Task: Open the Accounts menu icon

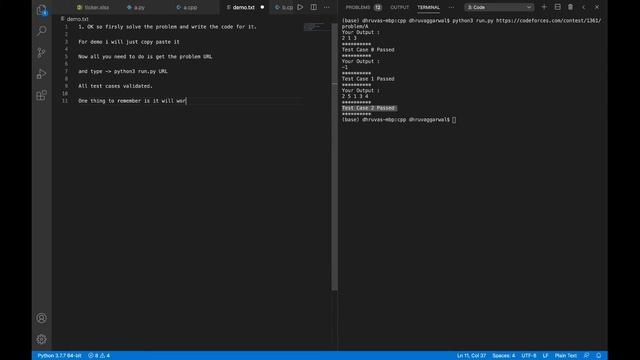Action: pos(42,318)
